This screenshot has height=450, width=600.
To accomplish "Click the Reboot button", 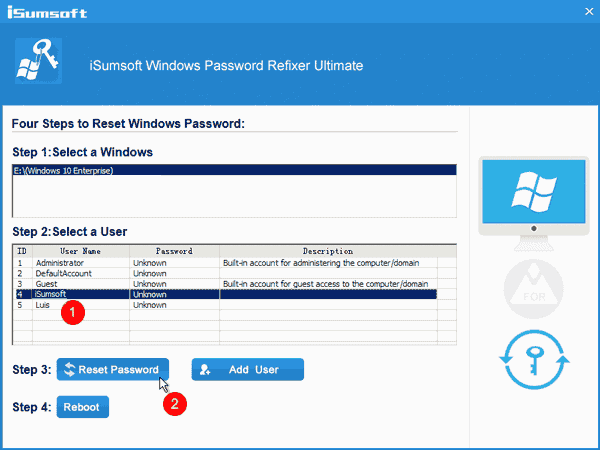I will (83, 407).
